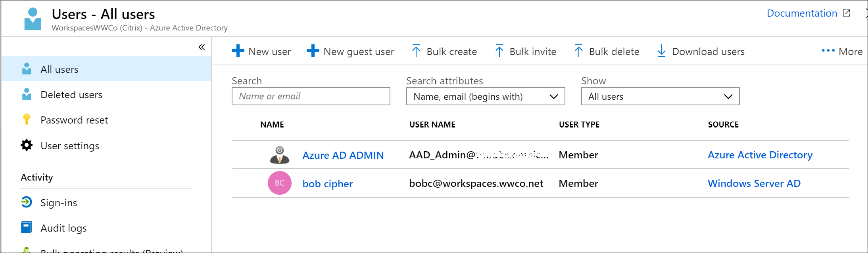Click the Bulk create upload arrow icon
Viewport: 868px width, 253px height.
click(x=416, y=51)
